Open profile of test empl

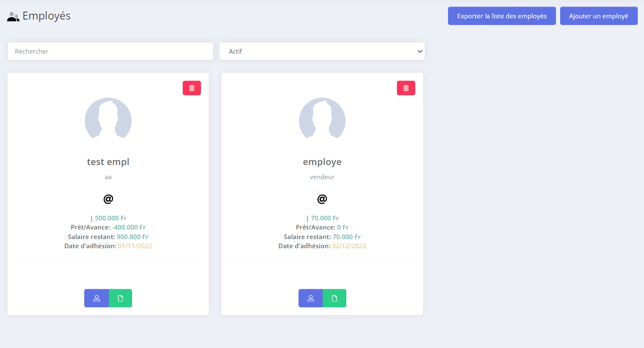tap(97, 298)
